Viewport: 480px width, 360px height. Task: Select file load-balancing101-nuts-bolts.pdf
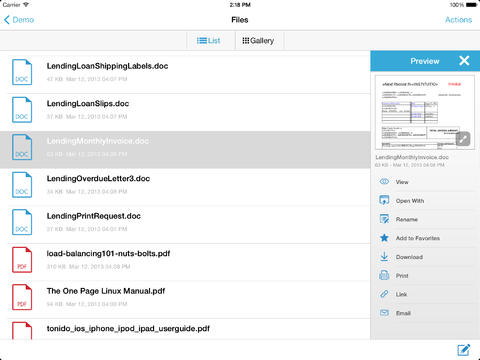click(x=185, y=262)
